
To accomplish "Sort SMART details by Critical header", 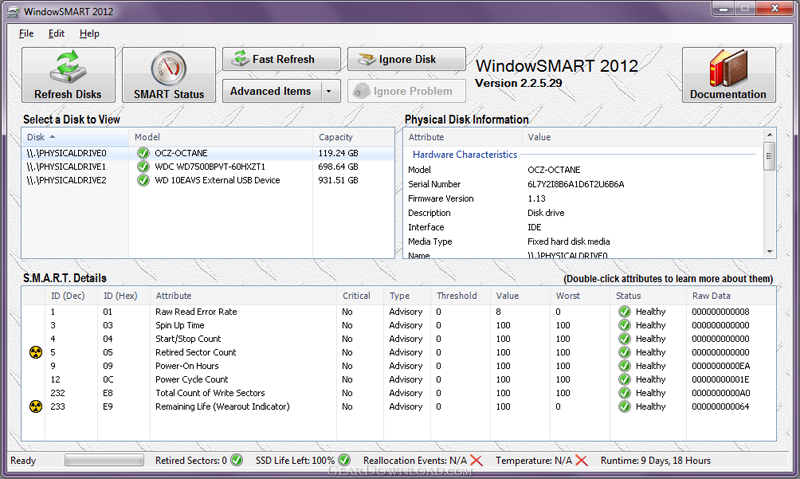I will tap(360, 296).
